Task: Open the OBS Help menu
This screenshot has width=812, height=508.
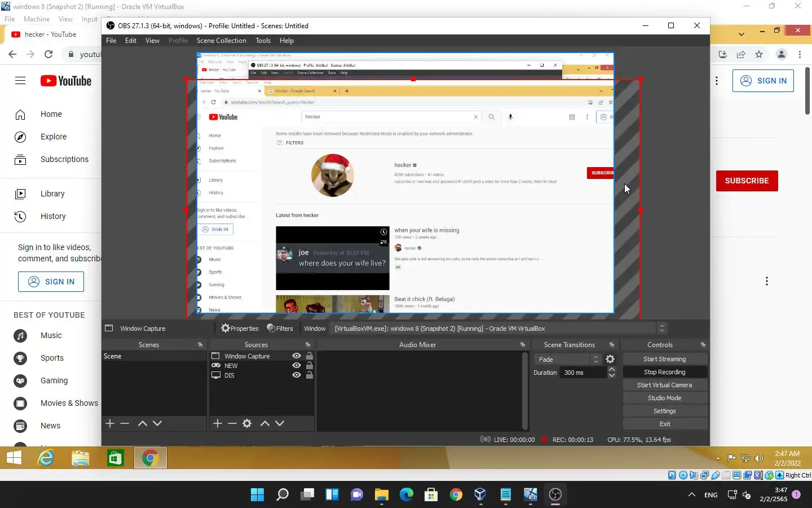Action: point(286,41)
